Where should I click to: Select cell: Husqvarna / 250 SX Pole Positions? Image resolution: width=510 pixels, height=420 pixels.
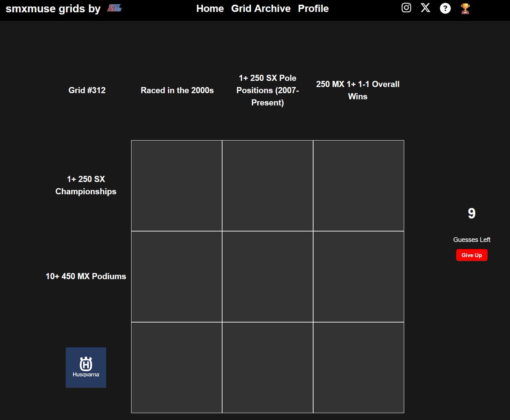click(268, 368)
